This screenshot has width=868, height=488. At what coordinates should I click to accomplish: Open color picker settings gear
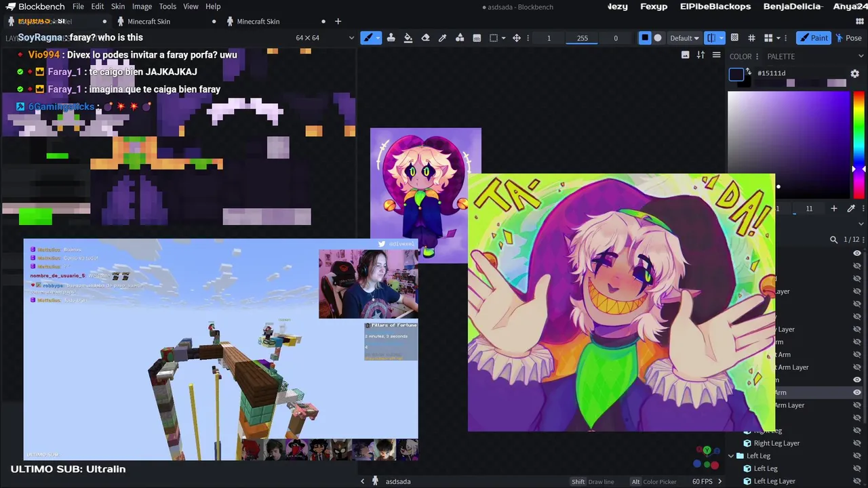tap(854, 73)
